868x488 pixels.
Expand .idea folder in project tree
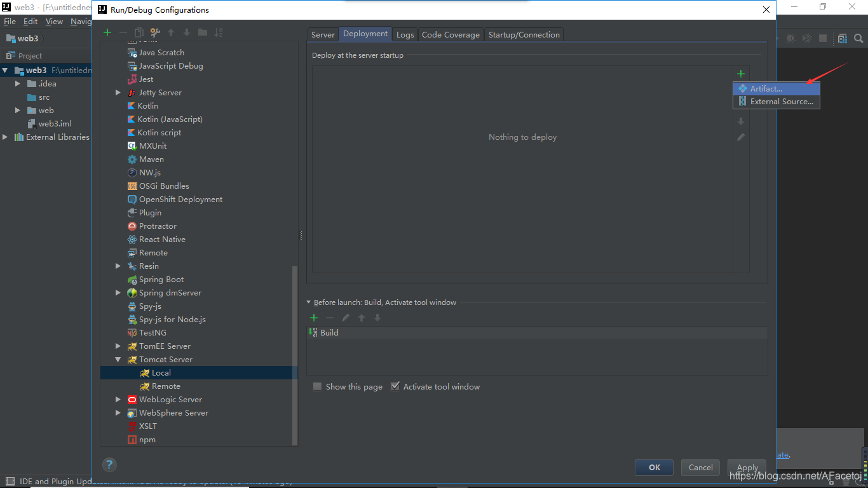18,84
